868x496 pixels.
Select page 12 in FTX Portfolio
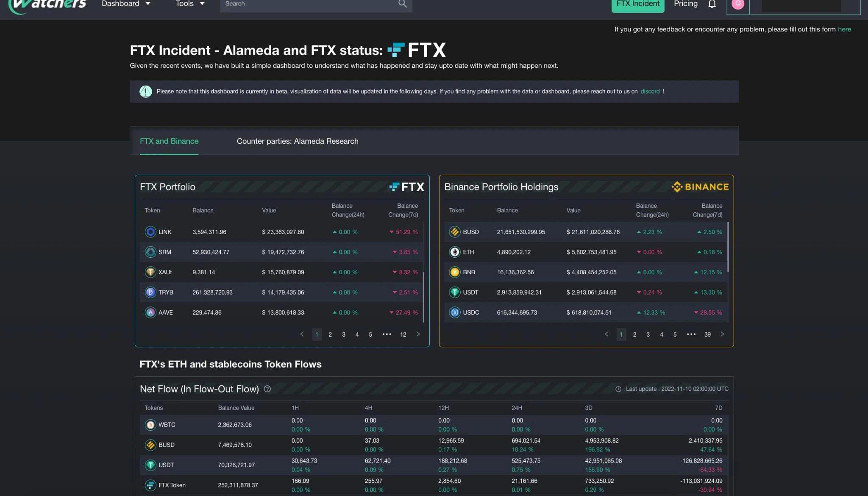tap(403, 334)
